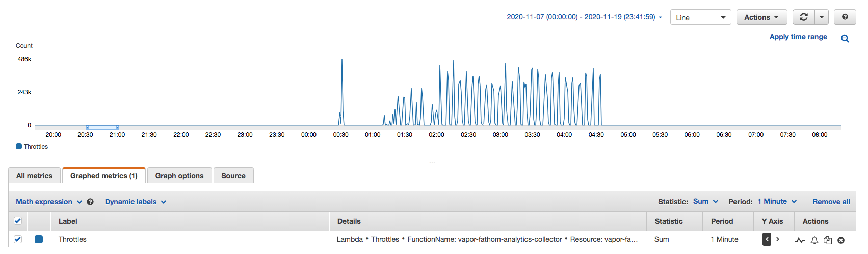The image size is (868, 254).
Task: Expand the Math expression dropdown
Action: click(x=49, y=202)
